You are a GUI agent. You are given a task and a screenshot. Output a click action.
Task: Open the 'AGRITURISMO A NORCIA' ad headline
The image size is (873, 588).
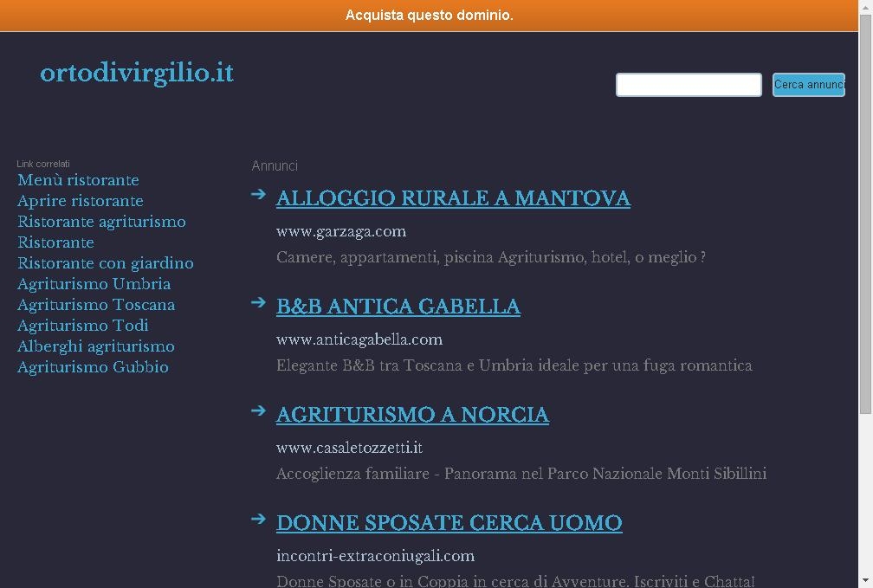click(x=412, y=415)
